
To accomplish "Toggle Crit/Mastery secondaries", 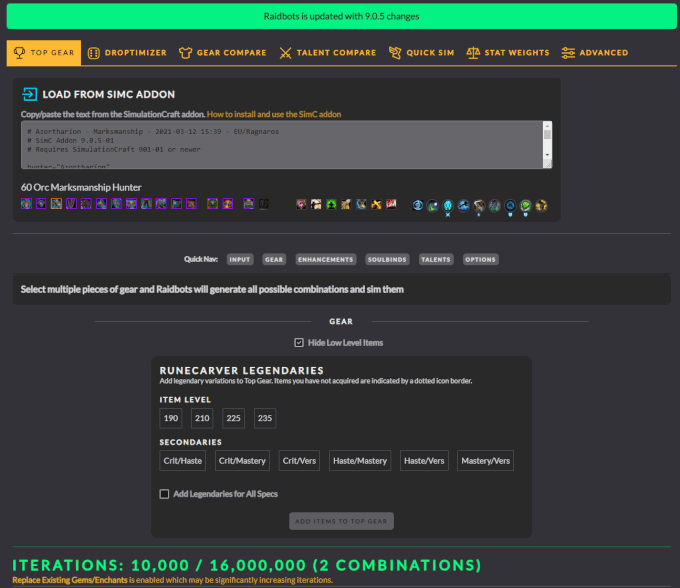I will point(242,461).
